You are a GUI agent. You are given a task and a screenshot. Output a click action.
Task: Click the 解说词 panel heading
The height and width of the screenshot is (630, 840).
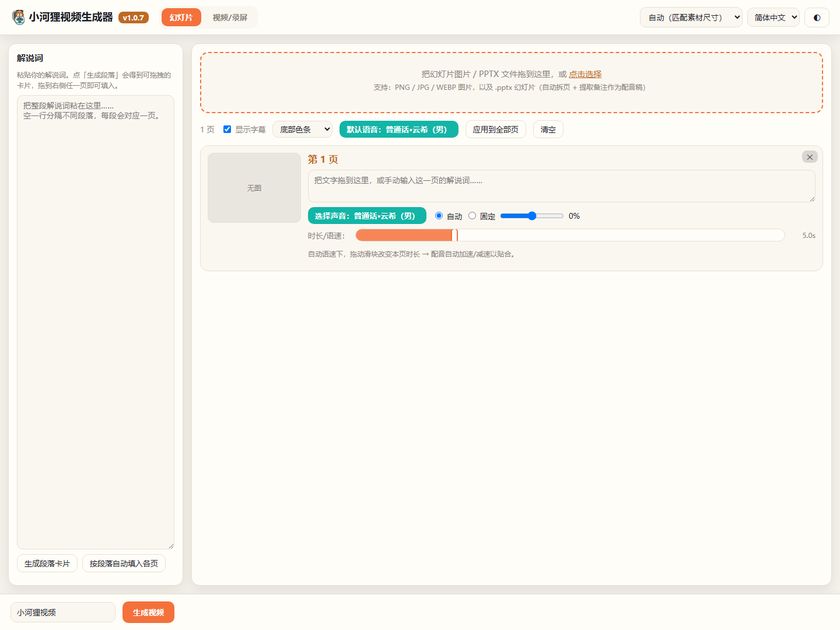pos(30,58)
